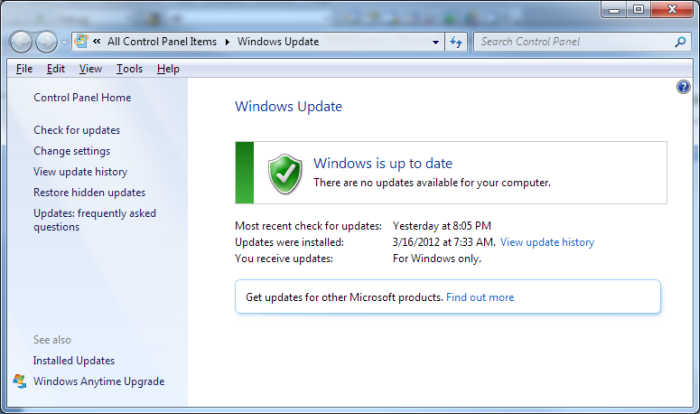Maximize the Windows Update window
The width and height of the screenshot is (700, 414).
(638, 9)
